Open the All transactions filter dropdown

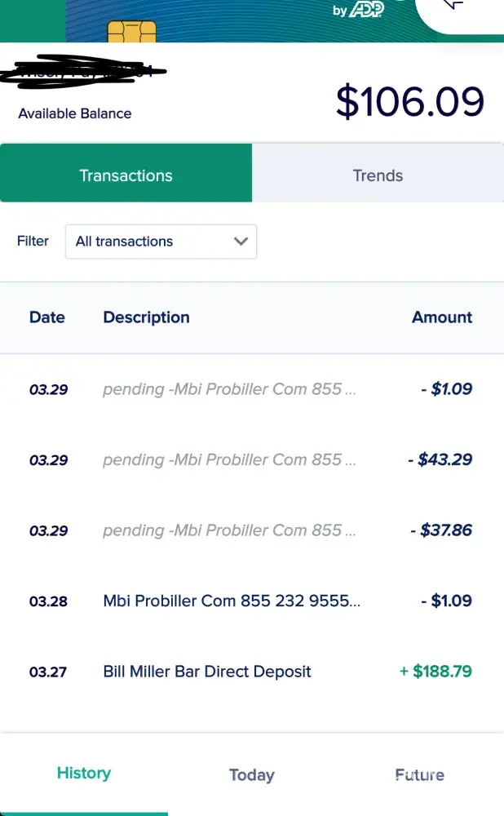point(161,242)
